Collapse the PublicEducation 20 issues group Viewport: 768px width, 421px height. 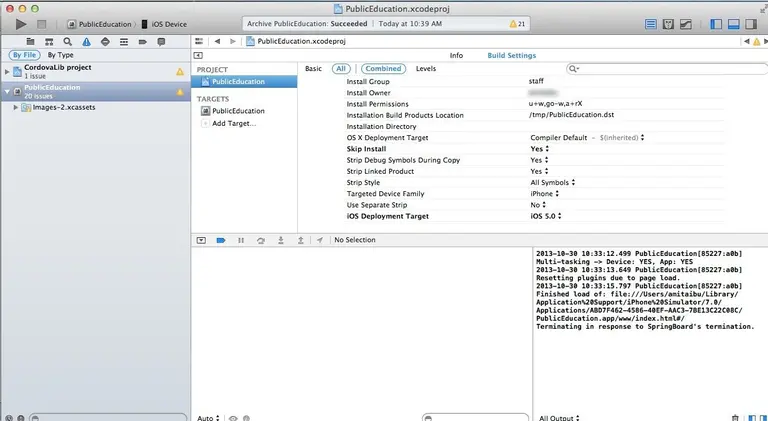(x=7, y=92)
